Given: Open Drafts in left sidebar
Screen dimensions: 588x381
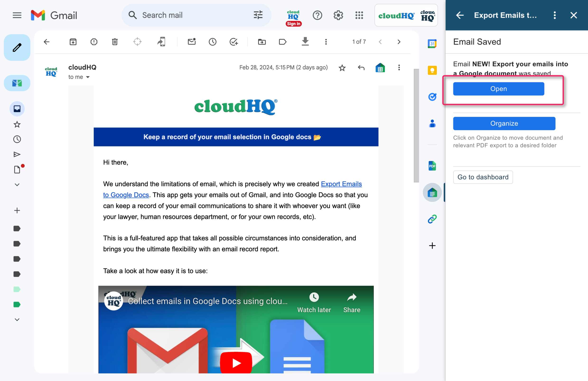Looking at the screenshot, I should tap(17, 169).
